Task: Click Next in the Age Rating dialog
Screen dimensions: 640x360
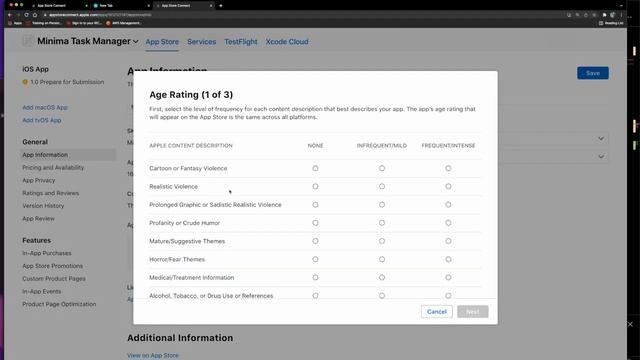Action: (473, 311)
